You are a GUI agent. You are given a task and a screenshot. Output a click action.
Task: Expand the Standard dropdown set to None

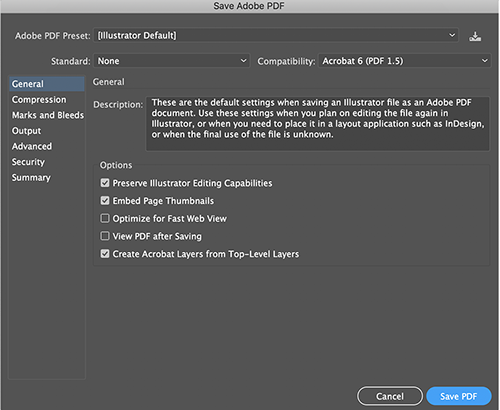(x=172, y=61)
